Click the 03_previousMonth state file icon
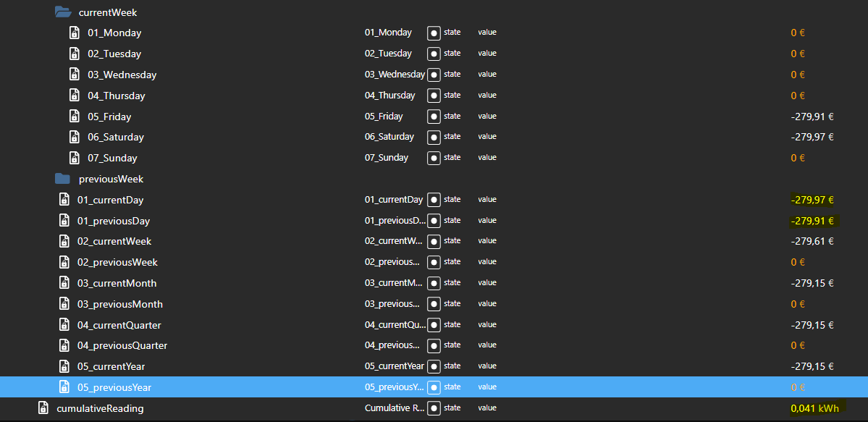Screen dimensions: 868x422 pyautogui.click(x=64, y=304)
